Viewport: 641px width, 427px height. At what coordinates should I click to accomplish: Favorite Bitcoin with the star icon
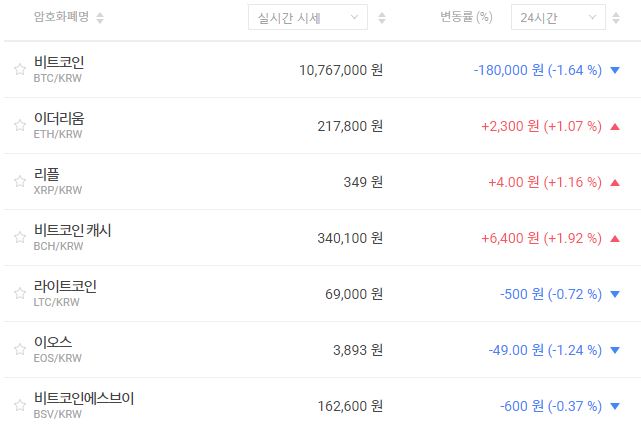19,70
